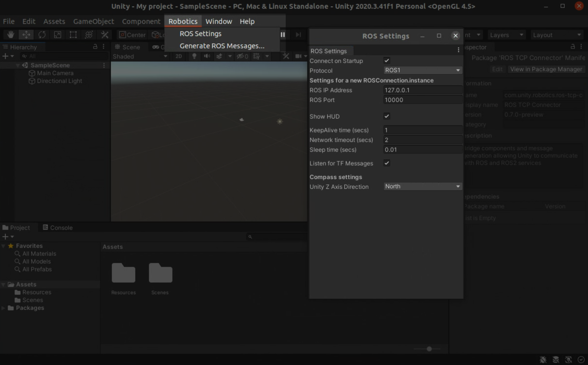Image resolution: width=588 pixels, height=365 pixels.
Task: Activate the Rotate tool
Action: (42, 35)
